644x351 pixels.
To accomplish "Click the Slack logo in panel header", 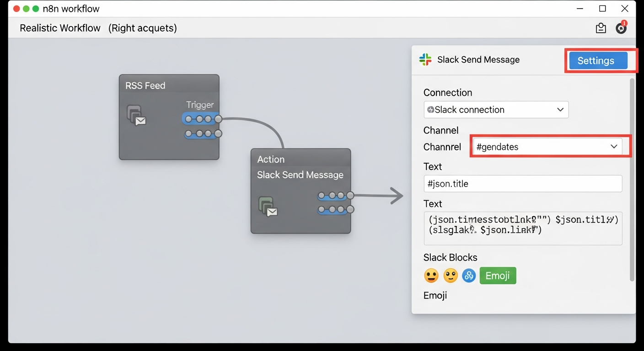I will pos(425,59).
